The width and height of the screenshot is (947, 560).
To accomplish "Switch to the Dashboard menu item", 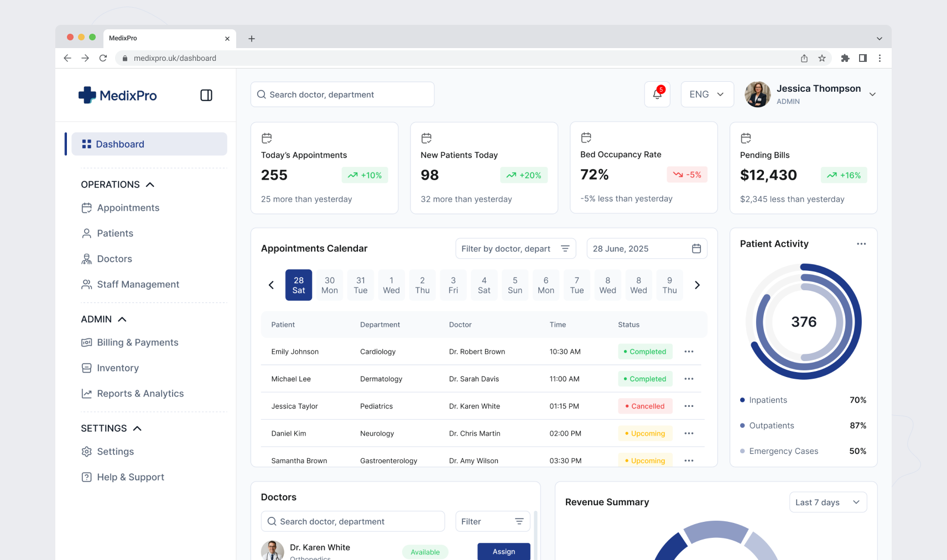I will point(119,144).
